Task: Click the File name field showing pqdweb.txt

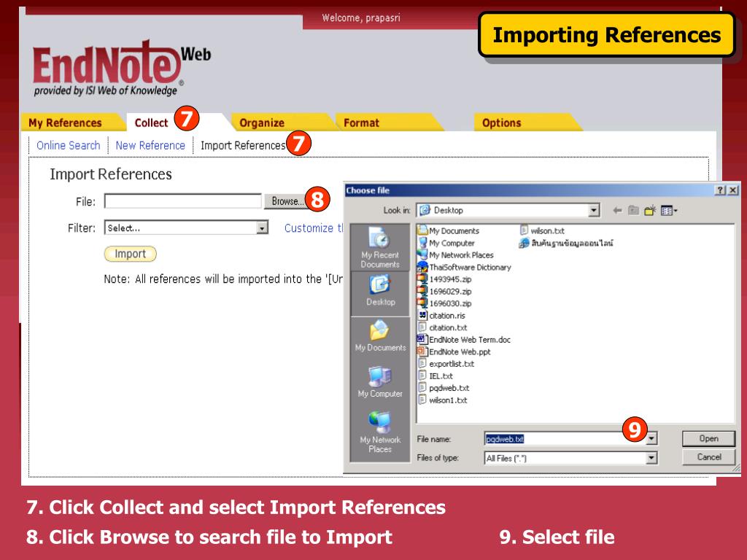Action: [x=565, y=438]
